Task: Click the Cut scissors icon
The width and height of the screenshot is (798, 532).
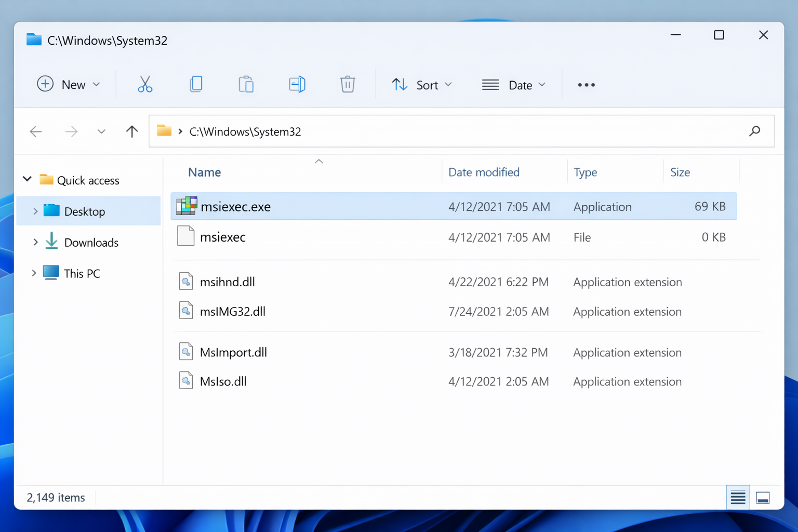Action: [x=145, y=84]
